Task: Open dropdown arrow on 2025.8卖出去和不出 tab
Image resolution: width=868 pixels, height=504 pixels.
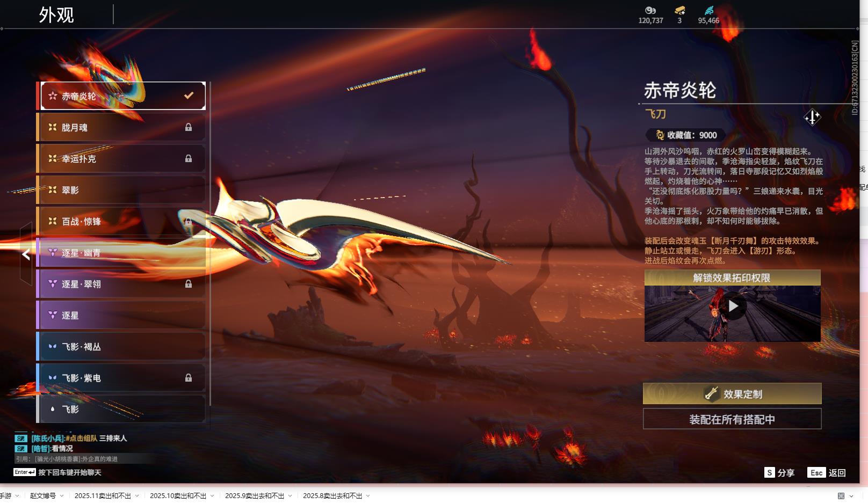Action: (368, 495)
